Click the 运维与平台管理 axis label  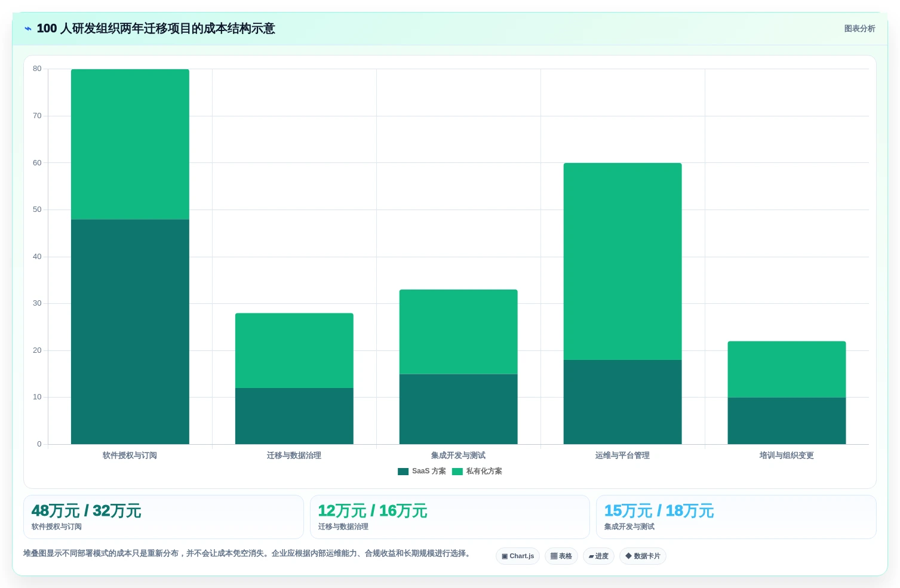[622, 455]
